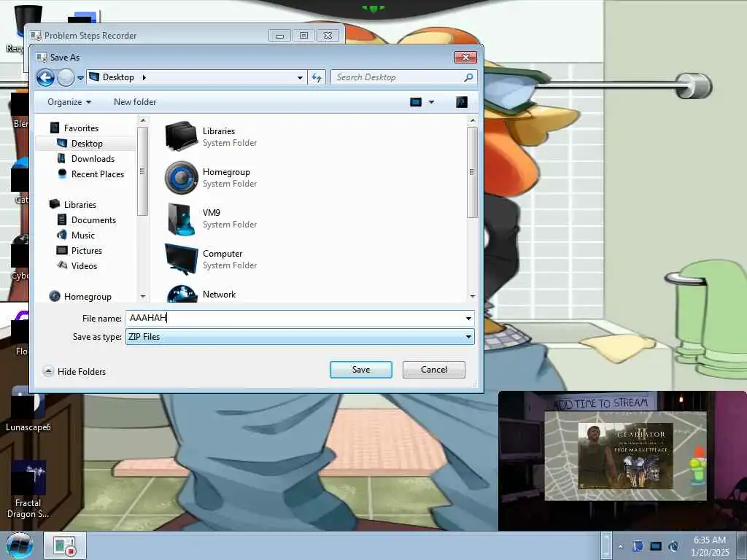
Task: Click the Desktop breadcrumb arrow in address bar
Action: coord(144,77)
